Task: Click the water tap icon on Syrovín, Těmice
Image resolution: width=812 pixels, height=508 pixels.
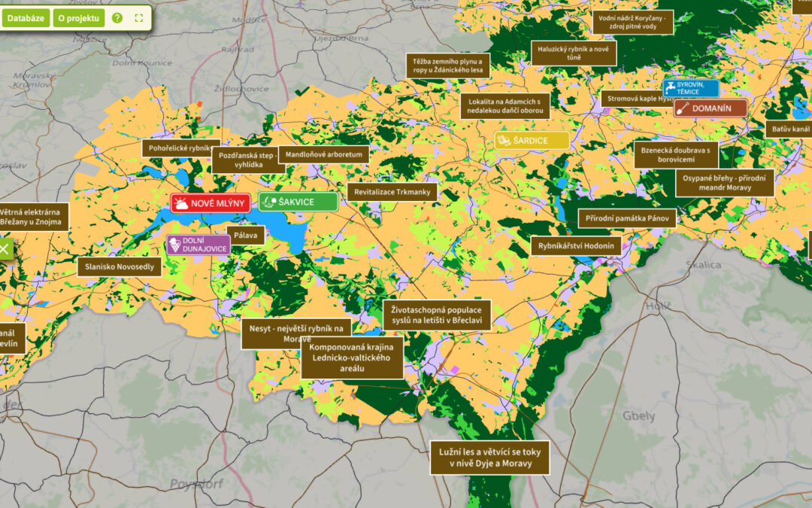Action: (x=671, y=88)
